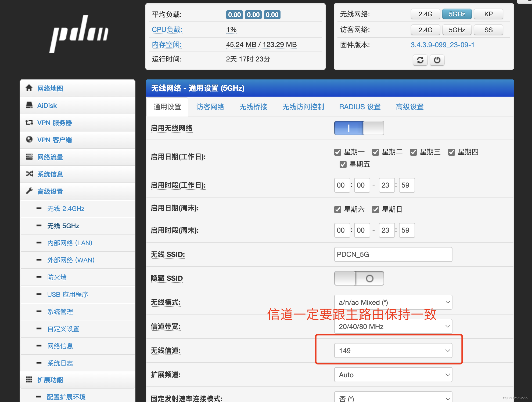Image resolution: width=532 pixels, height=402 pixels.
Task: Open the 无线模式 dropdown
Action: pyautogui.click(x=393, y=302)
